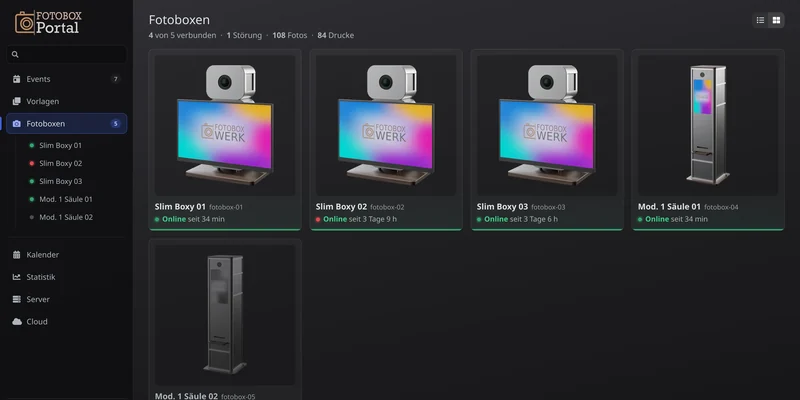Open Vorlagen in the sidebar
800x400 pixels.
66,102
